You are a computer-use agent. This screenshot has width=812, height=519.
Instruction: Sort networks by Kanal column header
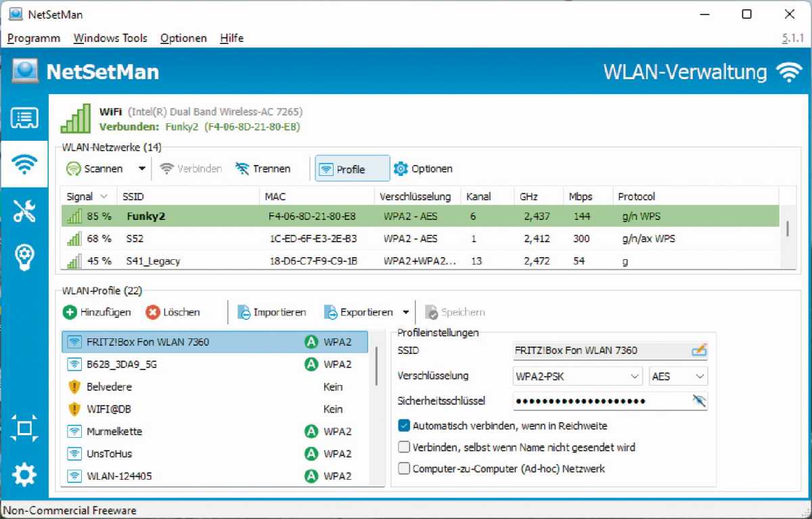pos(487,197)
